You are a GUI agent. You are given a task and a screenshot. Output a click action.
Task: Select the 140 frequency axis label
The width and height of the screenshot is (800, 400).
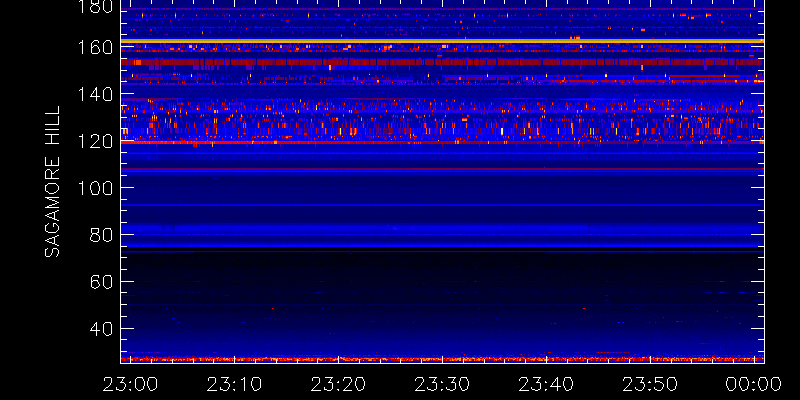coord(96,94)
